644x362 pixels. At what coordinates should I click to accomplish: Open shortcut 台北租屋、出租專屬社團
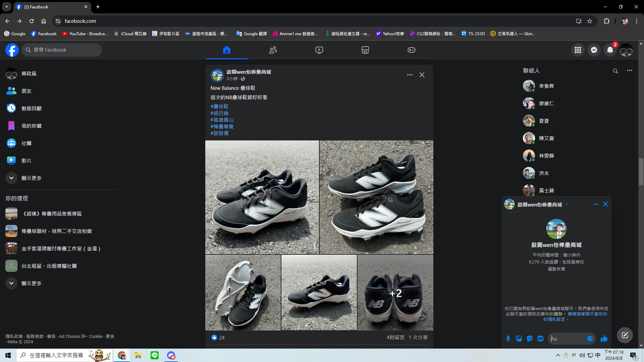coord(60,265)
